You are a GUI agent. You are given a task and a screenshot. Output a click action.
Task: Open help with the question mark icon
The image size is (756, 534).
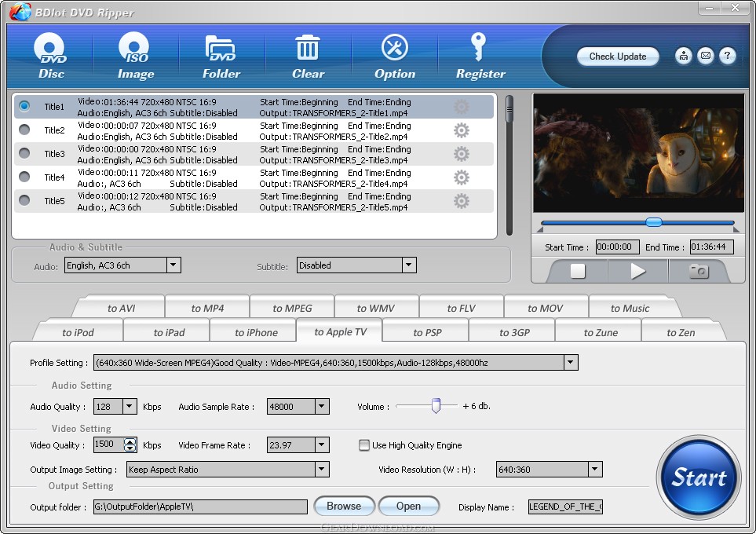click(727, 56)
